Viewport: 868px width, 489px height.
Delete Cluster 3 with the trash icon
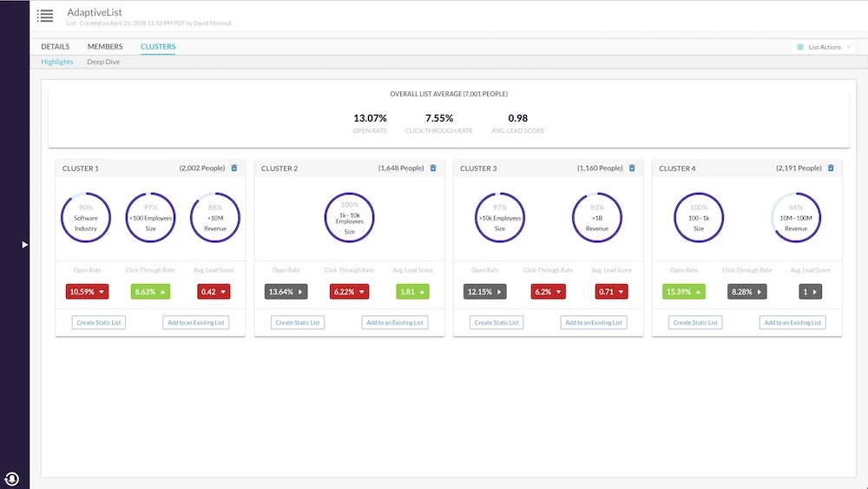click(632, 168)
